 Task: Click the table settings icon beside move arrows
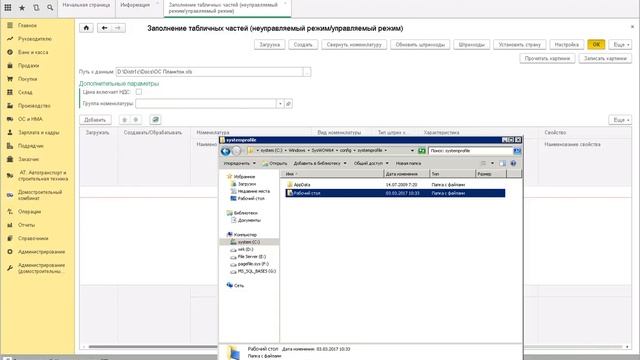(155, 120)
